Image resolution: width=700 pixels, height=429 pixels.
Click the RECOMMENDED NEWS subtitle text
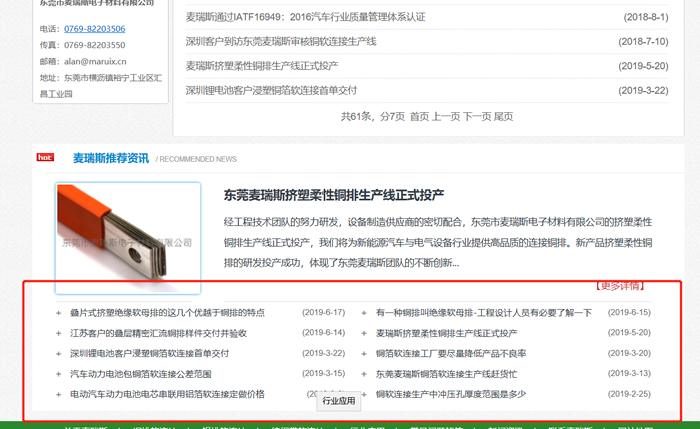click(198, 159)
